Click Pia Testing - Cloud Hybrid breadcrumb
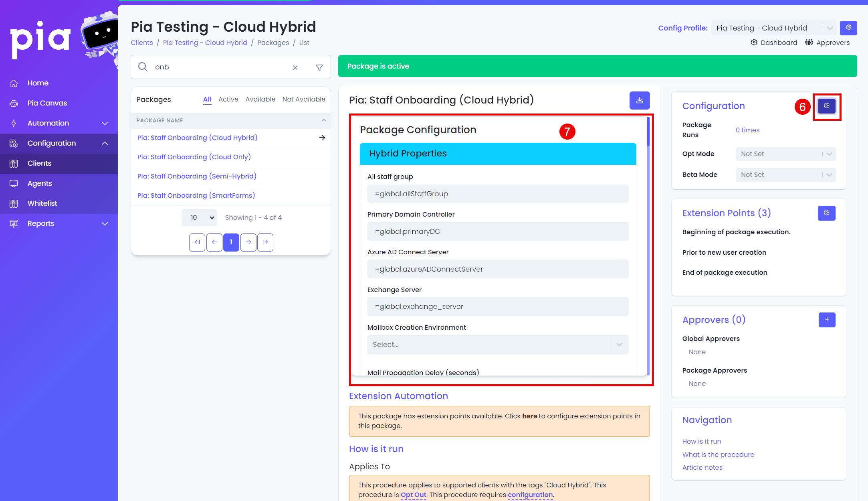The width and height of the screenshot is (868, 501). [x=205, y=43]
